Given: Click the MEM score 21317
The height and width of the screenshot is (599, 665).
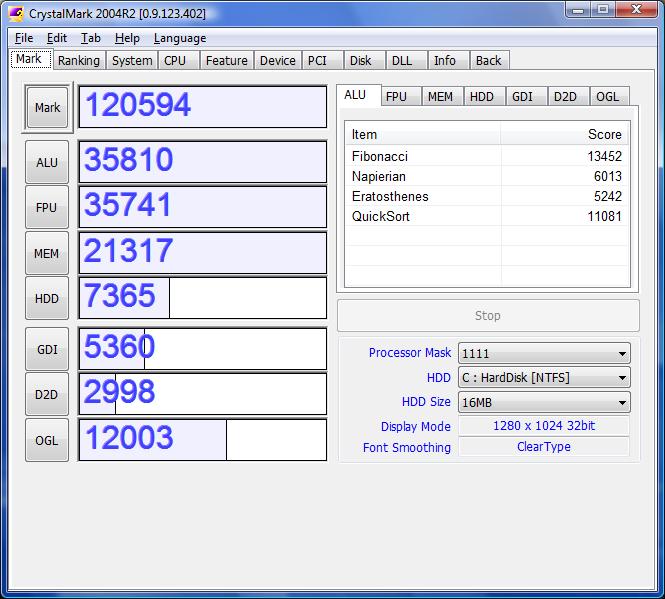Looking at the screenshot, I should [x=203, y=253].
